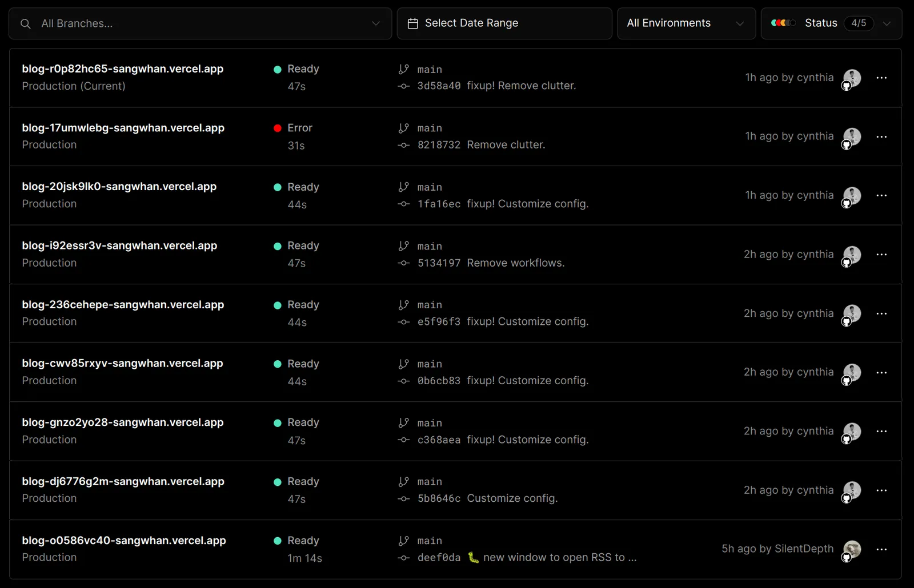Click commit message 'Customize config.' for 5b8646c
This screenshot has width=914, height=588.
[512, 498]
